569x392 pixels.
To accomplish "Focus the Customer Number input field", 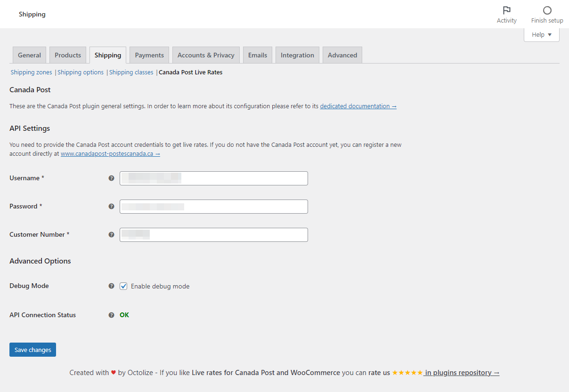I will pos(214,235).
